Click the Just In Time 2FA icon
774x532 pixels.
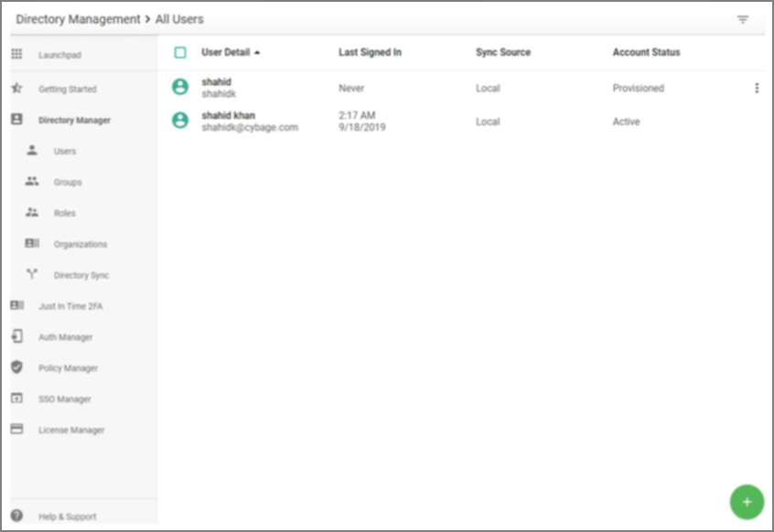(x=16, y=305)
